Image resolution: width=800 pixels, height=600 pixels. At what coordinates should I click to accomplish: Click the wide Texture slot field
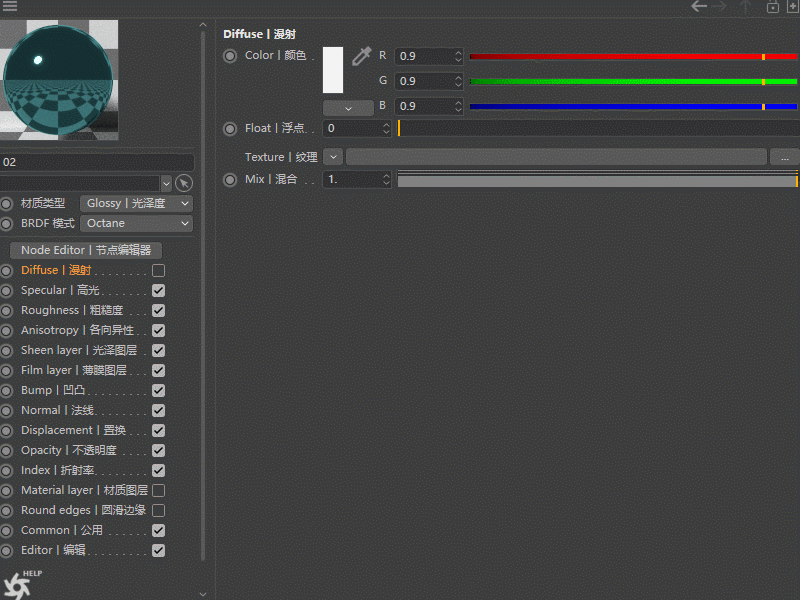click(556, 157)
